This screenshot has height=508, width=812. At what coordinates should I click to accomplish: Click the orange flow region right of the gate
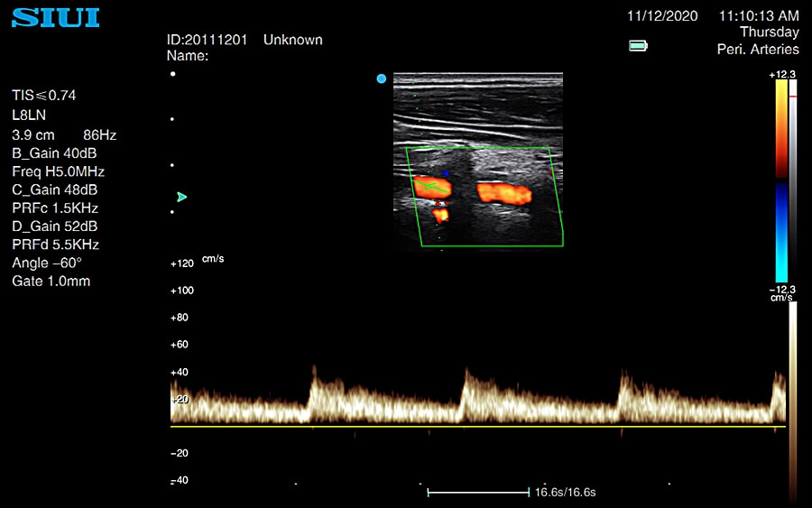[x=504, y=192]
